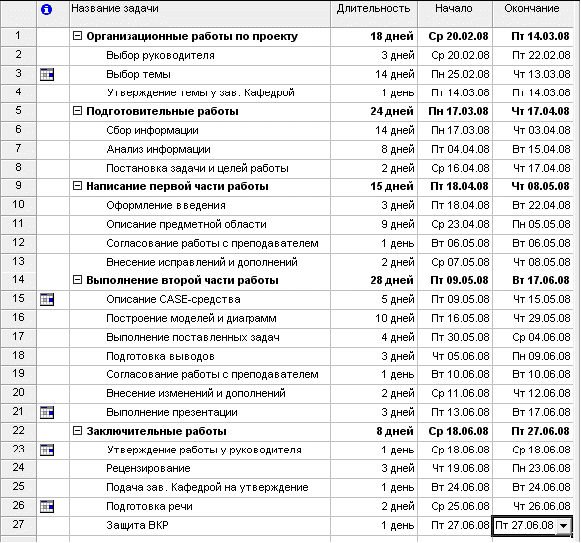The height and width of the screenshot is (543, 581).
Task: Click the Окончание column header
Action: [x=533, y=13]
